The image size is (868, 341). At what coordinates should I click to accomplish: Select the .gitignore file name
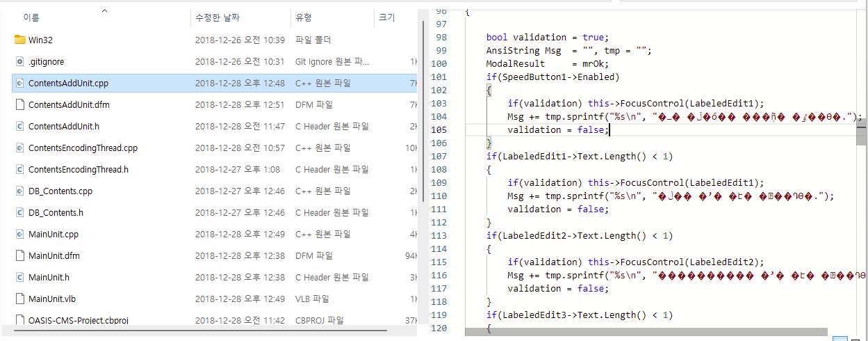[47, 61]
